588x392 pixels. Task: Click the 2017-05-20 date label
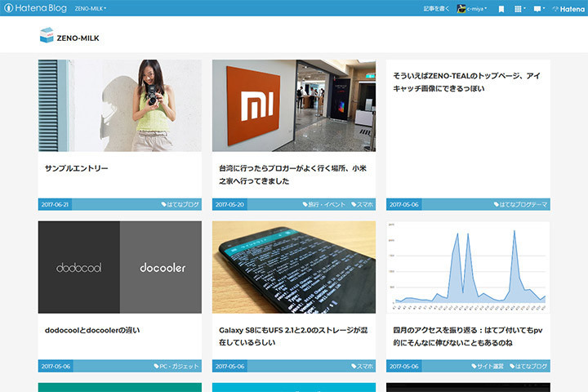229,204
